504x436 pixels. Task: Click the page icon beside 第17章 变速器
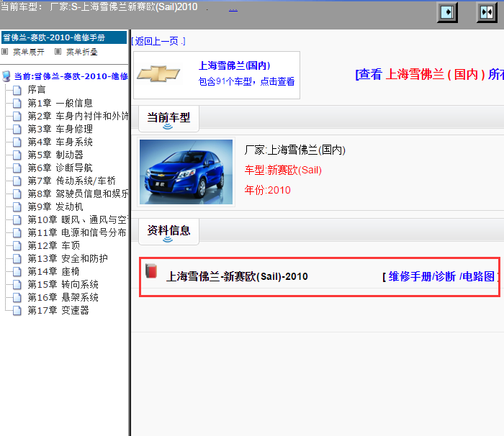tap(17, 311)
